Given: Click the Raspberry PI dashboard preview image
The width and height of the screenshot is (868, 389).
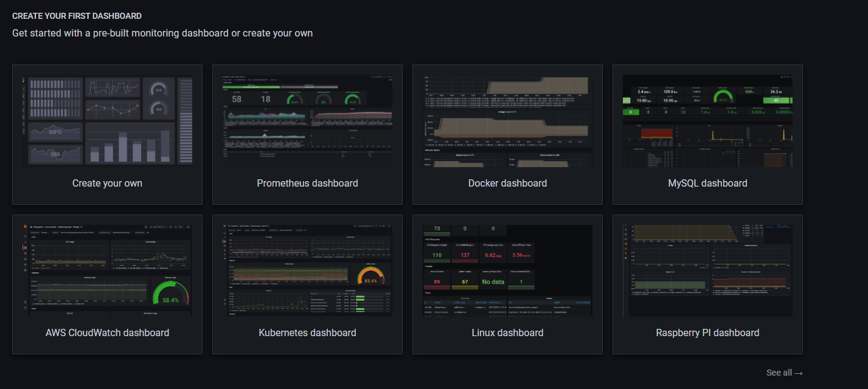Looking at the screenshot, I should coord(707,270).
